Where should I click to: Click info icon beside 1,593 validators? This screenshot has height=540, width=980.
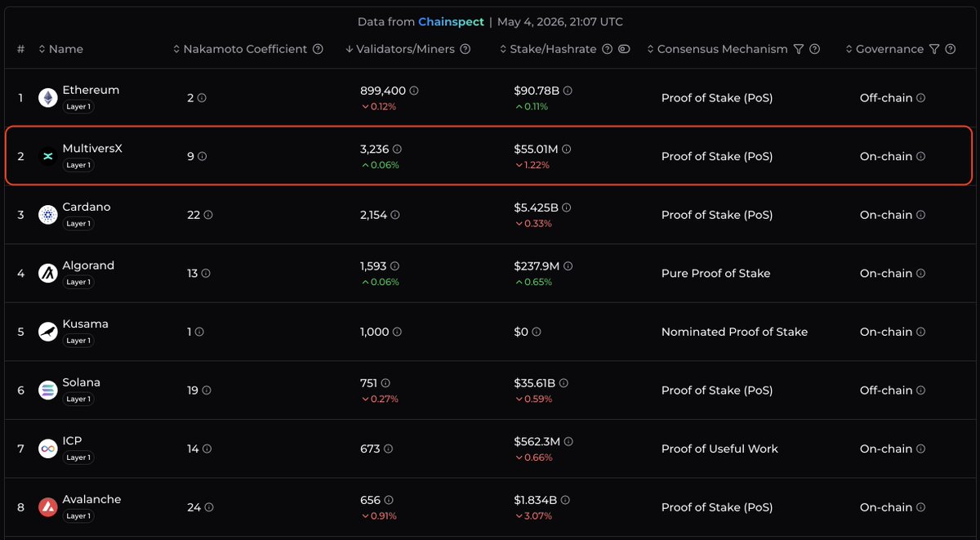coord(394,266)
